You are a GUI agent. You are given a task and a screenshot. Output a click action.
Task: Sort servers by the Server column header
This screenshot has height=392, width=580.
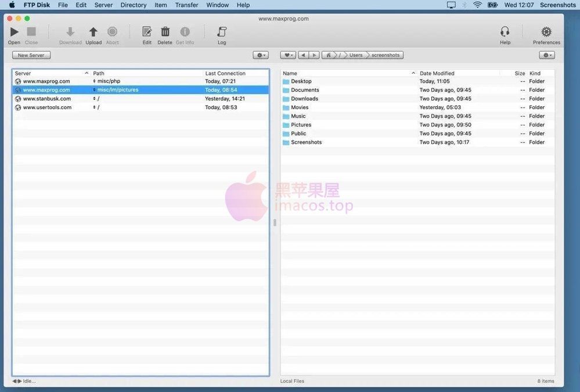pos(52,73)
